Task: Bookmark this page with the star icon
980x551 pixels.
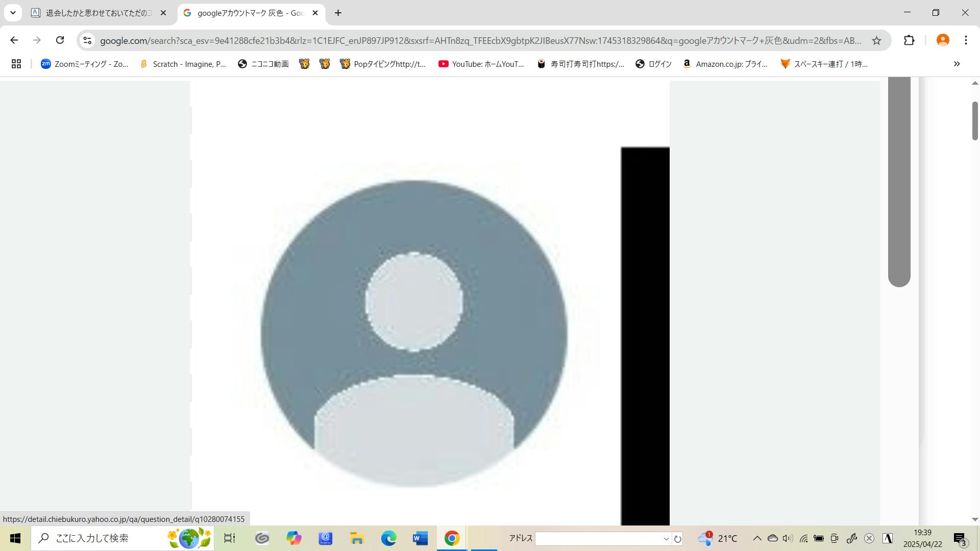Action: tap(876, 40)
